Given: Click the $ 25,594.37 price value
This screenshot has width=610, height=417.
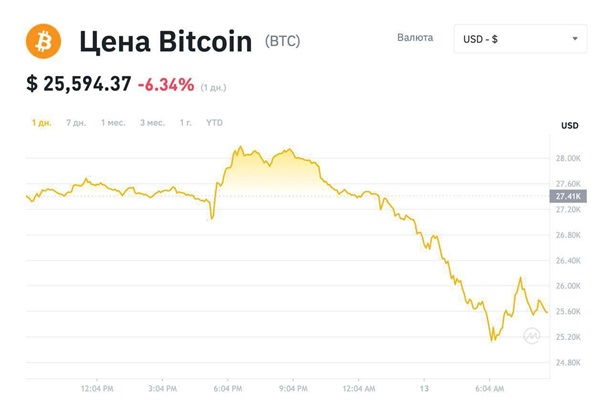Looking at the screenshot, I should point(79,84).
